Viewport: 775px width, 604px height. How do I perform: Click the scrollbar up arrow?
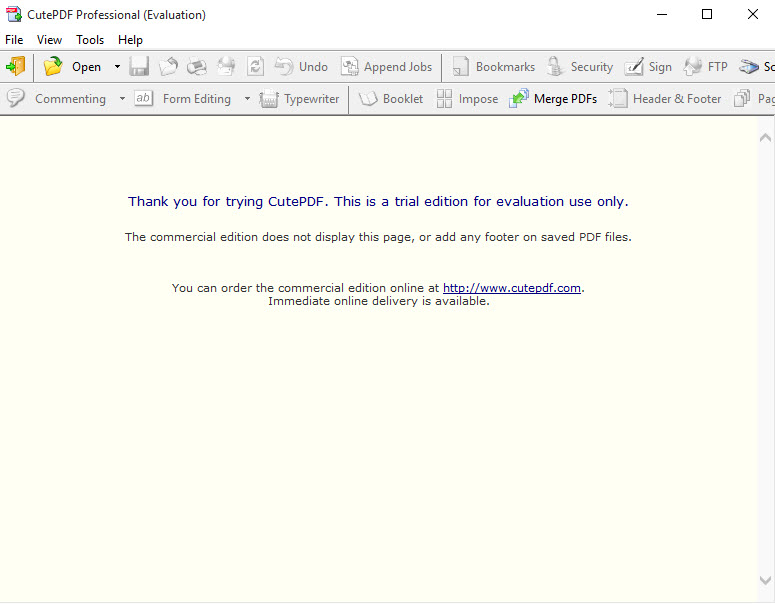tap(765, 137)
